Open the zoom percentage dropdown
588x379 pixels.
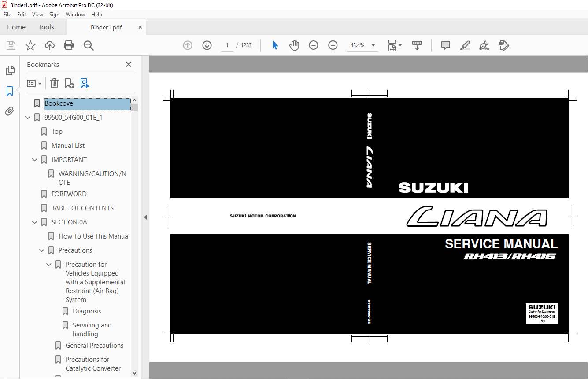click(374, 45)
